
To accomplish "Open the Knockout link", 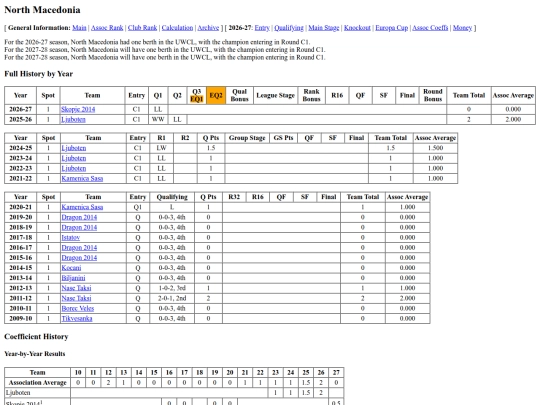I will [x=357, y=28].
